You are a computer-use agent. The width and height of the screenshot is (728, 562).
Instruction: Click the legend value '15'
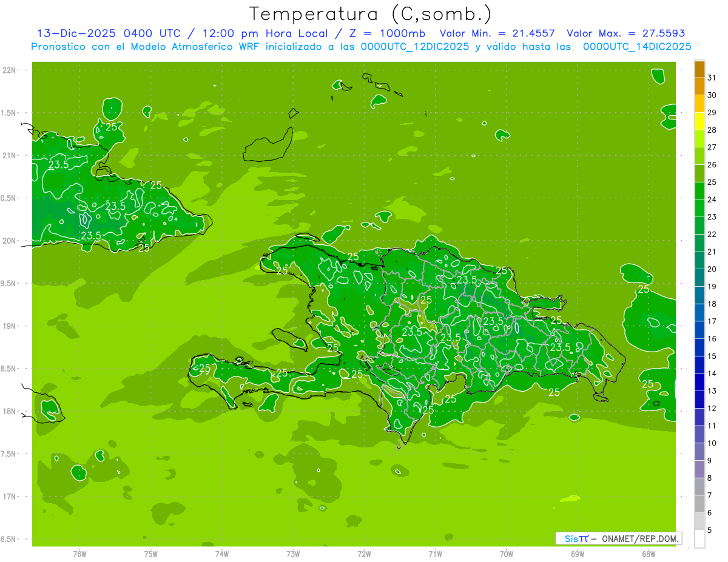[x=712, y=356]
